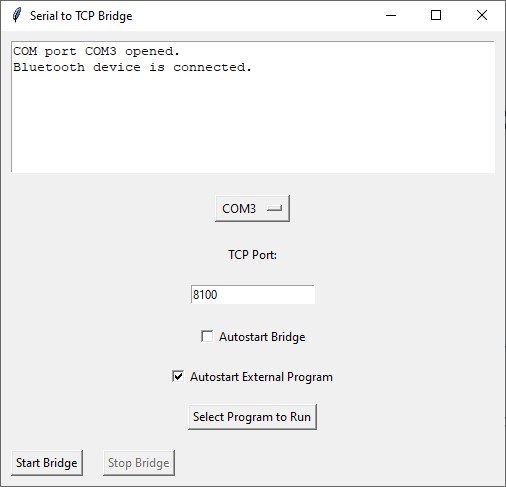This screenshot has height=487, width=506.
Task: Click the "Serial to TCP Bridge" window title
Action: (x=81, y=16)
